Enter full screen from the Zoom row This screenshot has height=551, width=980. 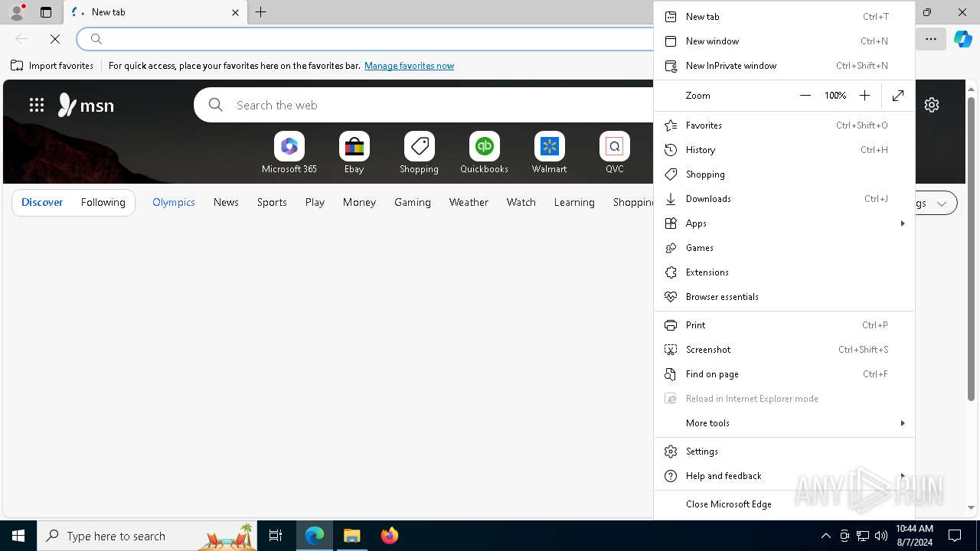pos(898,96)
